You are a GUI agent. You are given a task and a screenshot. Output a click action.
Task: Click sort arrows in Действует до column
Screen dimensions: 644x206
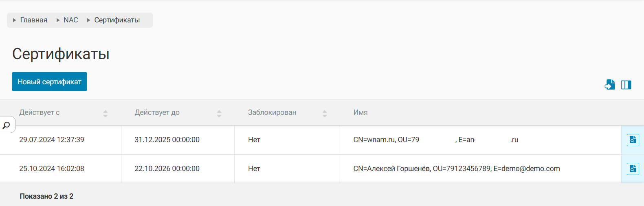[x=219, y=114]
